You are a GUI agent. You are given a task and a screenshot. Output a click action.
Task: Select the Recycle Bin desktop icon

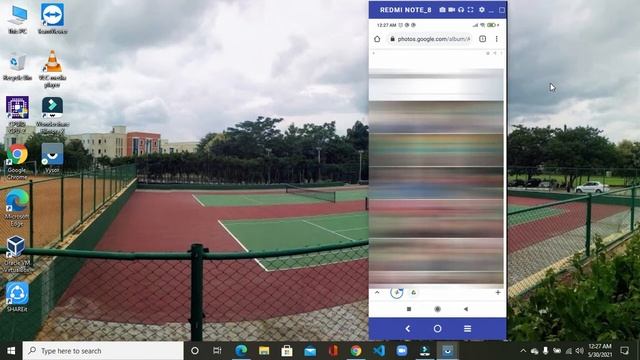coord(18,66)
